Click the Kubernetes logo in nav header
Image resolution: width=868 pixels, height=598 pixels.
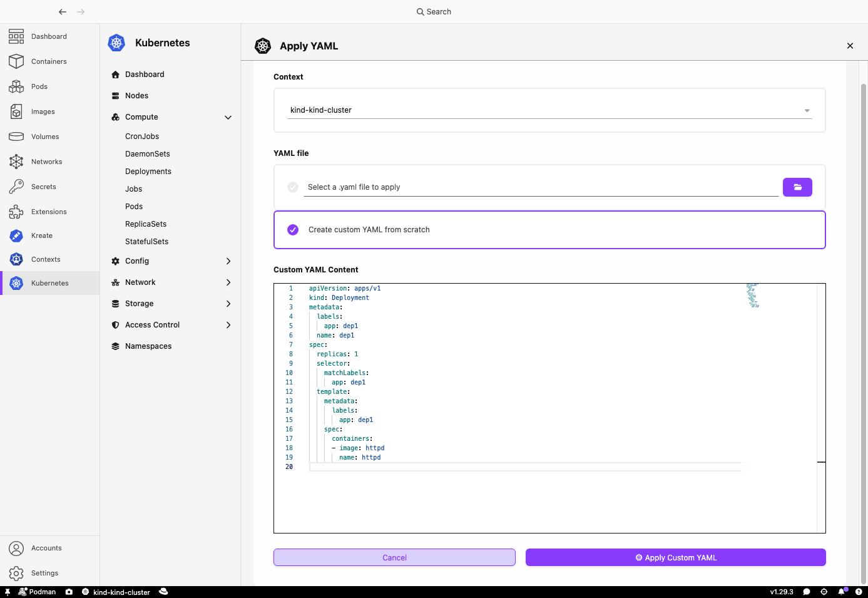click(117, 43)
